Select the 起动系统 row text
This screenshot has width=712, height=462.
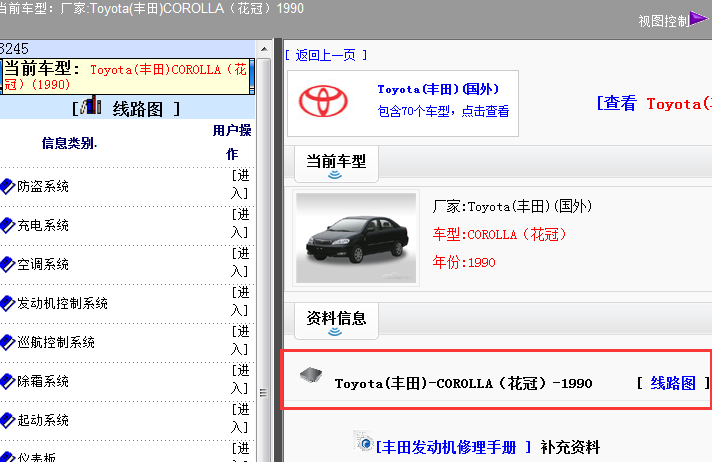[43, 421]
